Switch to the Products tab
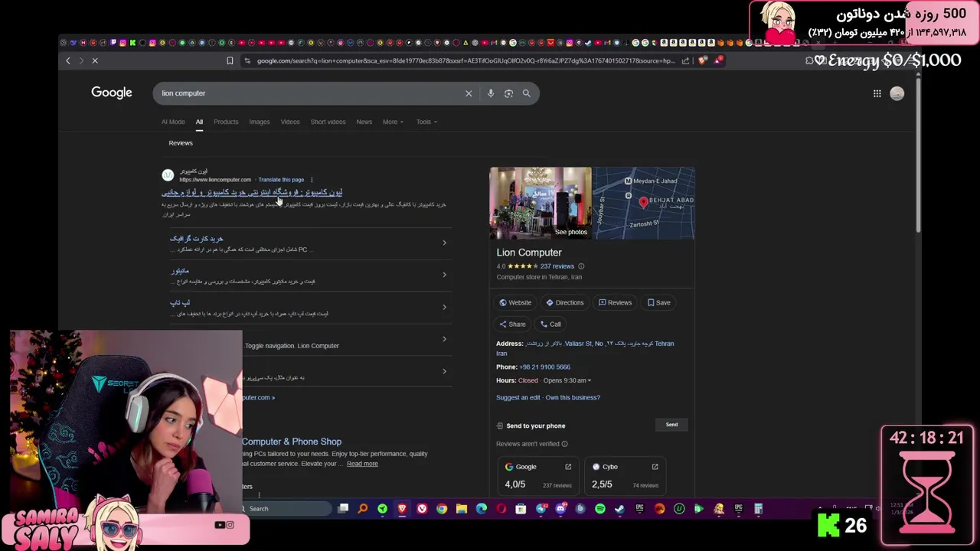This screenshot has width=980, height=551. tap(226, 122)
